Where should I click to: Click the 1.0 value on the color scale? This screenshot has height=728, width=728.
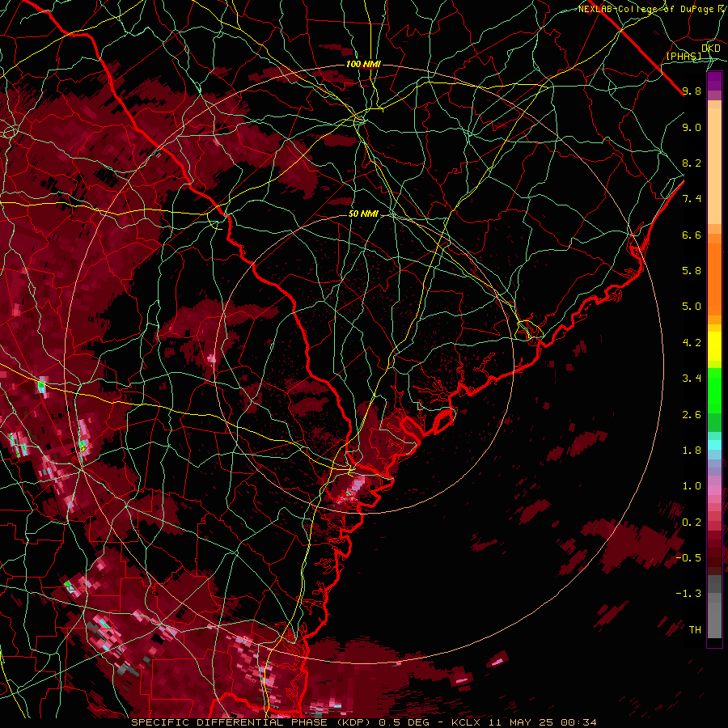[692, 486]
